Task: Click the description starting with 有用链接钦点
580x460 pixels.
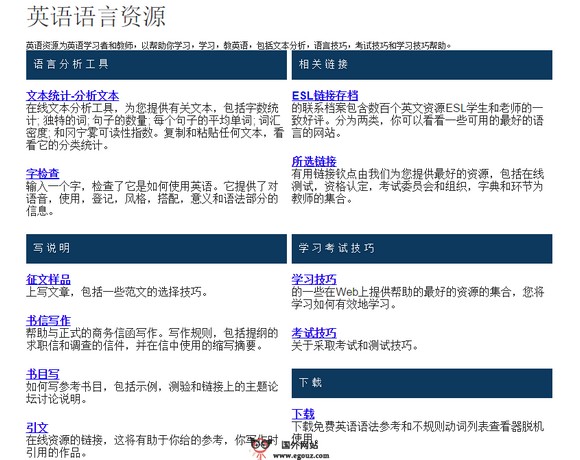Action: 418,186
